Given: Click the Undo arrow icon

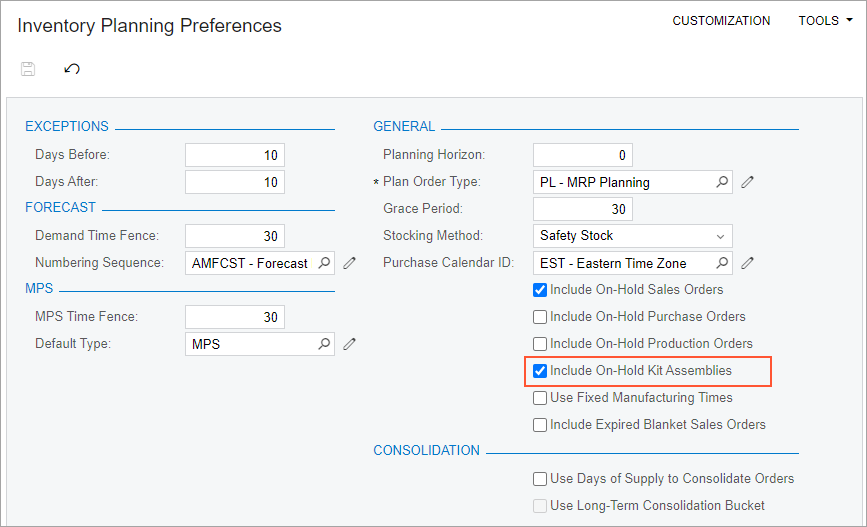Looking at the screenshot, I should pos(72,69).
